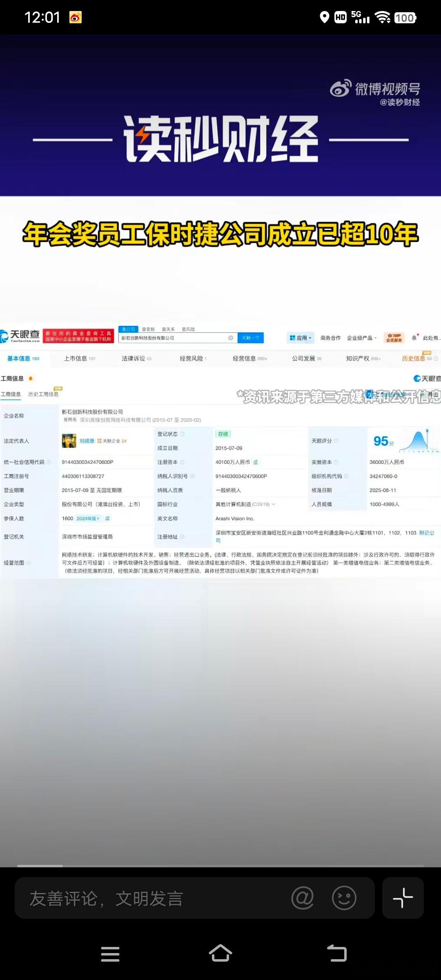Viewport: 441px width, 980px height.
Task: Open 历史信息 VIP tab
Action: tap(420, 357)
